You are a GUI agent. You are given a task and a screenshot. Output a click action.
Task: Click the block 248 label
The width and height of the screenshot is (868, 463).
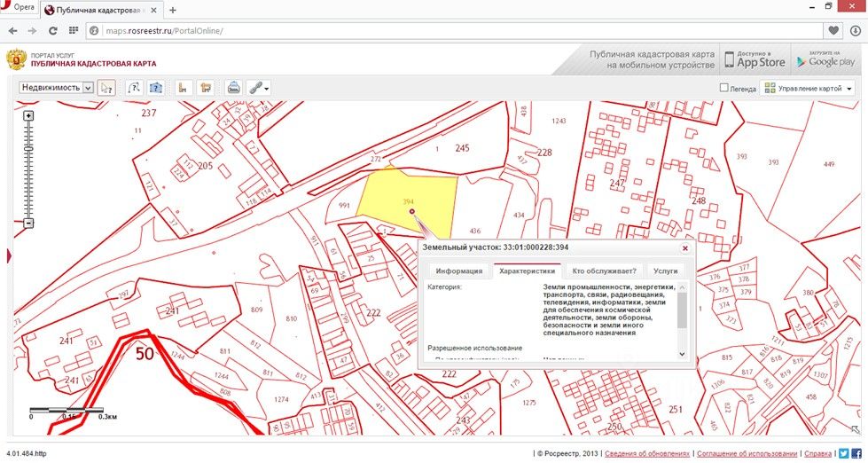coord(699,200)
